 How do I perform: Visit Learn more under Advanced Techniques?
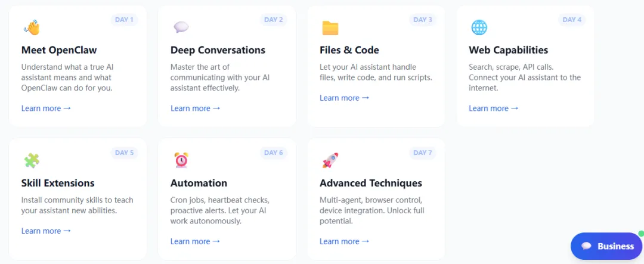click(x=345, y=241)
